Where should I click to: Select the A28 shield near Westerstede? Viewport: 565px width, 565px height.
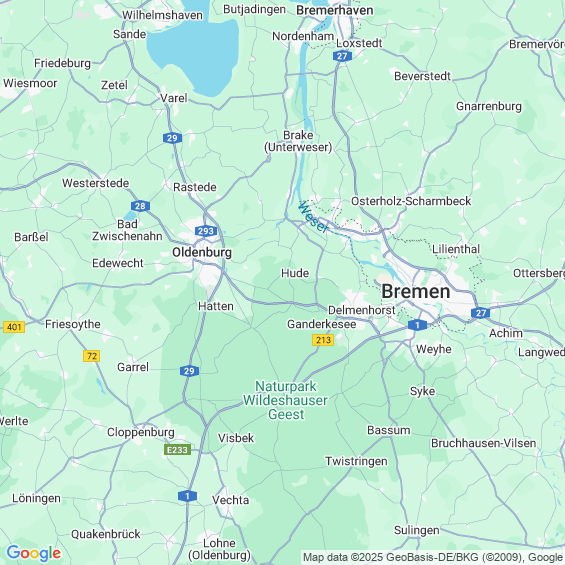(x=140, y=206)
